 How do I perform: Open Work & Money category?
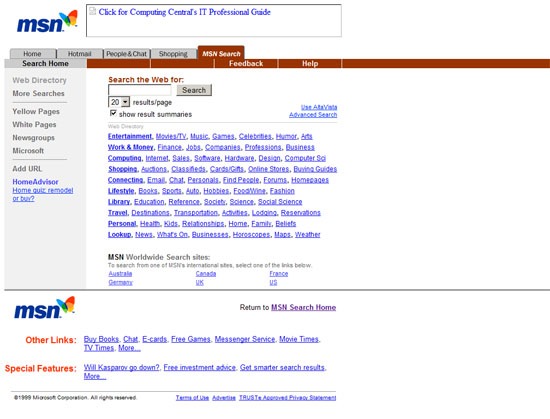click(130, 147)
